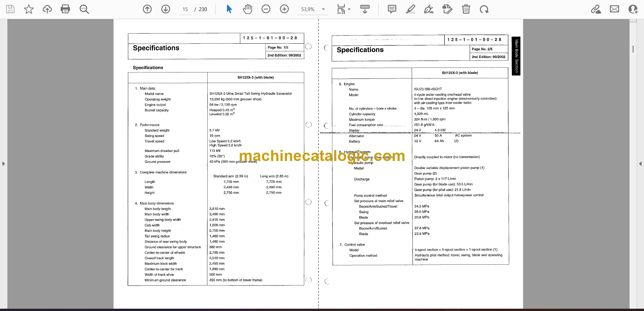Activate the hand pan tool
This screenshot has width=644, height=311.
pyautogui.click(x=248, y=9)
